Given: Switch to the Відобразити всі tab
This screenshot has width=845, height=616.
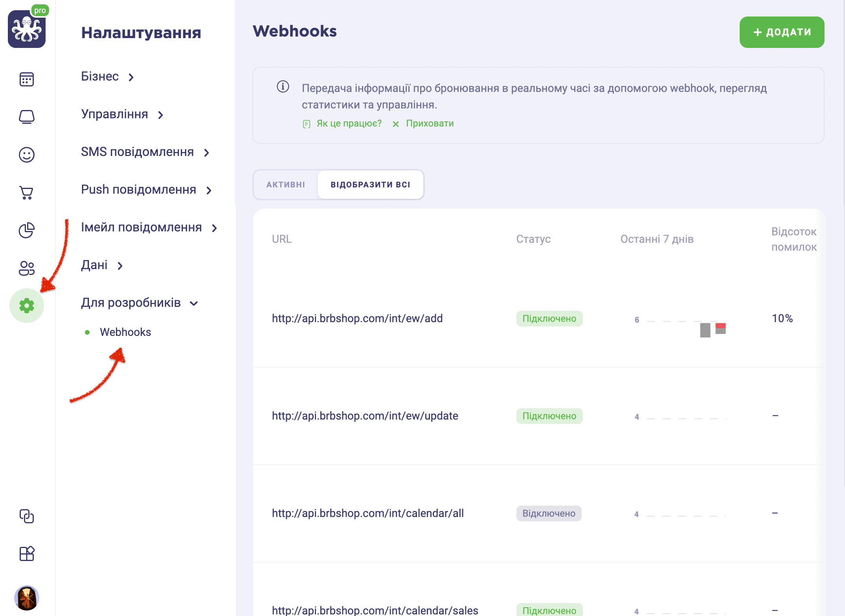Looking at the screenshot, I should [x=371, y=185].
